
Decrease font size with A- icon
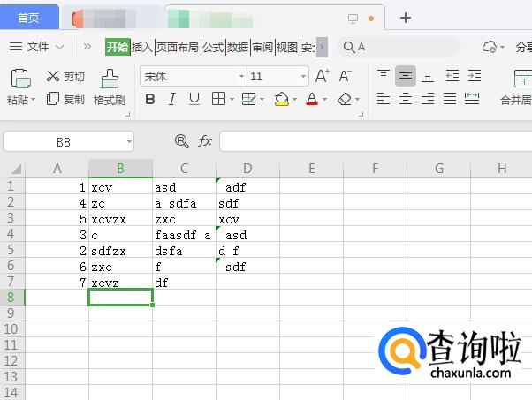coord(345,76)
